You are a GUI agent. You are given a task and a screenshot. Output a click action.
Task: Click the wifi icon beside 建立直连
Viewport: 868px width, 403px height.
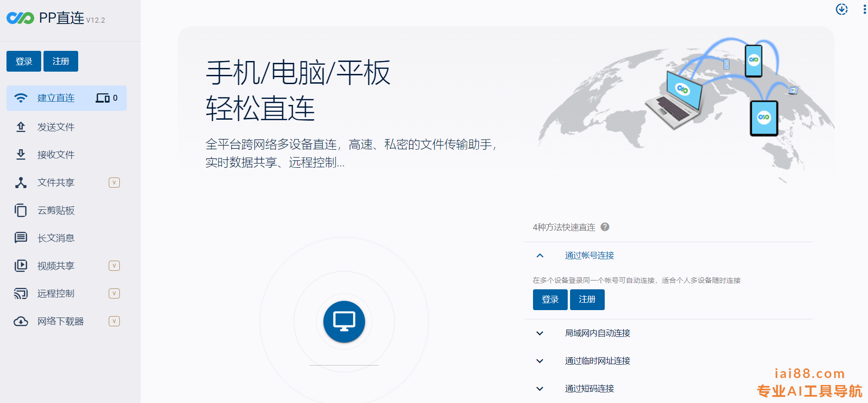pyautogui.click(x=21, y=98)
